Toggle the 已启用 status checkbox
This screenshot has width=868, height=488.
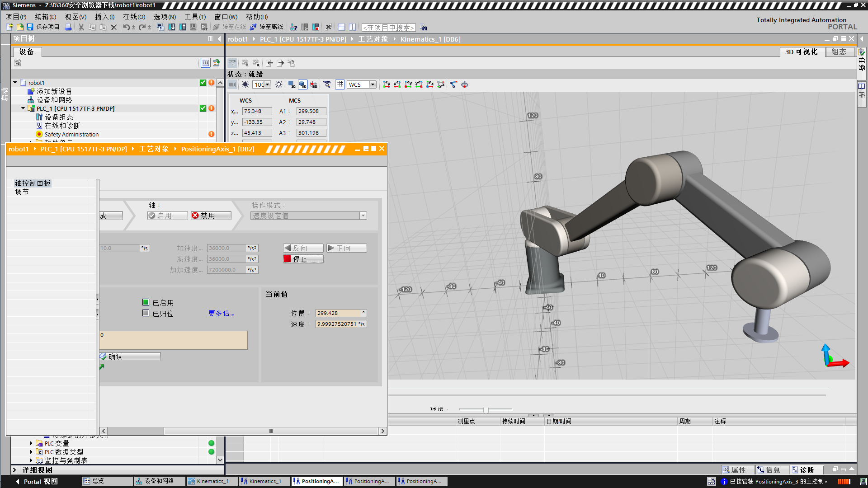[x=146, y=302]
